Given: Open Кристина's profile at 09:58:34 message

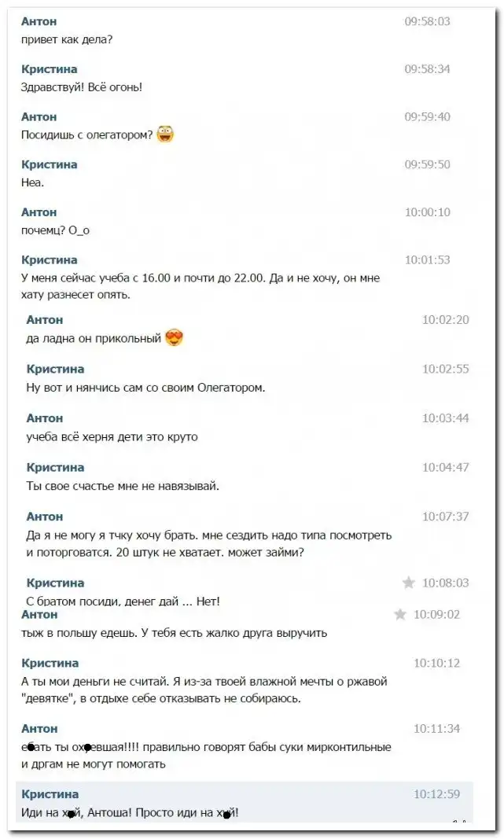Looking at the screenshot, I should tap(50, 69).
